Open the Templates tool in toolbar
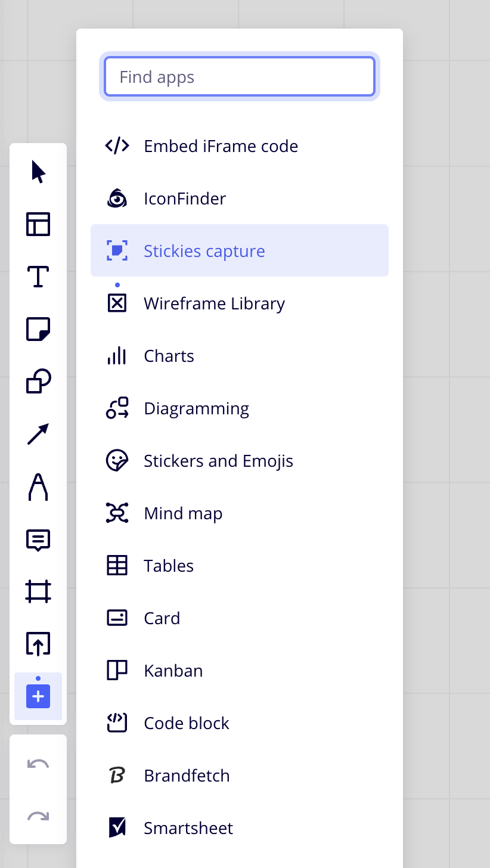Screen dimensions: 490x868 [x=38, y=224]
